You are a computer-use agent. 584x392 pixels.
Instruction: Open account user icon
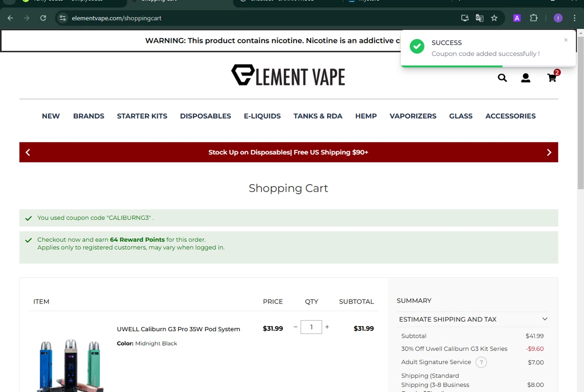click(526, 78)
